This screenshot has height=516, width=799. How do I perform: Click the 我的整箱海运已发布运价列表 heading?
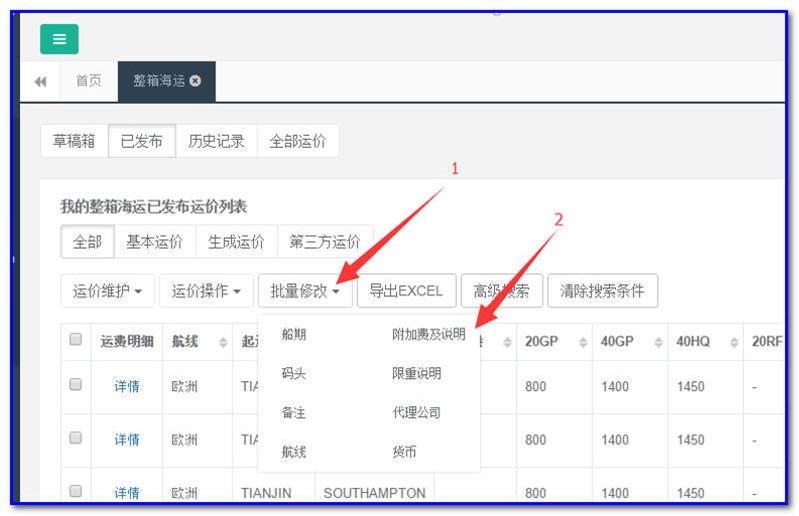tap(153, 206)
